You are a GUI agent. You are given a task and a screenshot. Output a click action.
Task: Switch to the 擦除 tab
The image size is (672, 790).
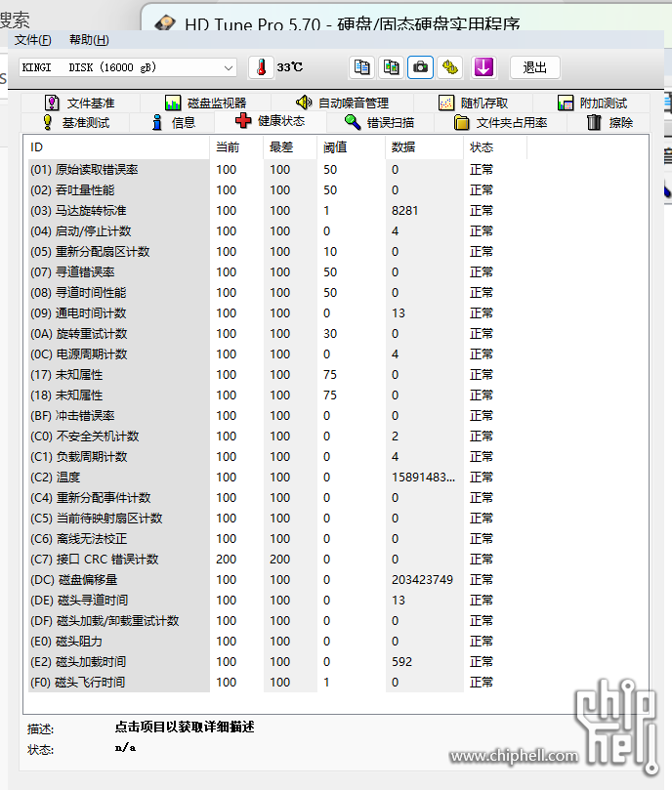[x=610, y=122]
